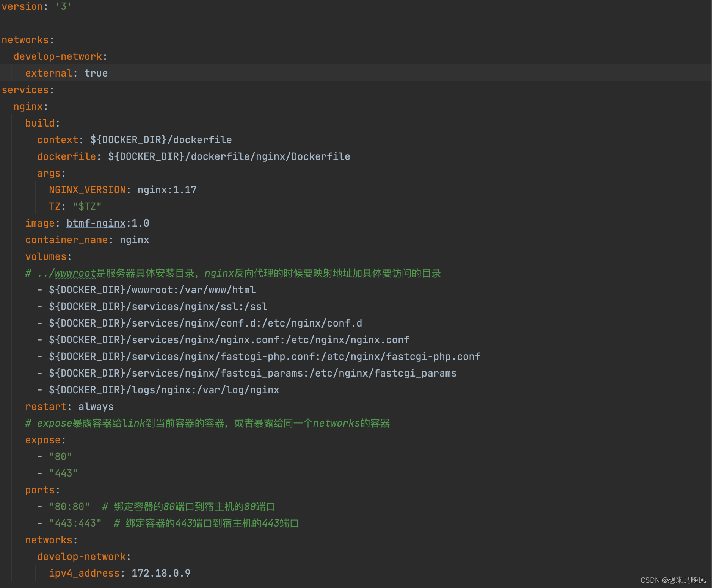712x588 pixels.
Task: Click the nginx/ssl:/ssl volume entry
Action: coord(158,307)
